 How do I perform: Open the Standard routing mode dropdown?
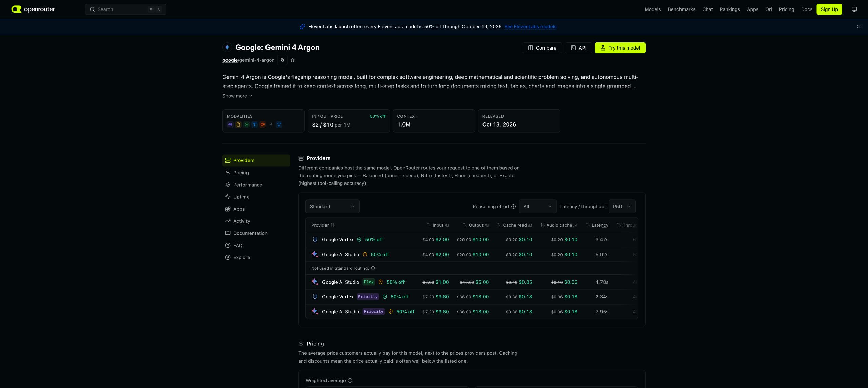332,207
